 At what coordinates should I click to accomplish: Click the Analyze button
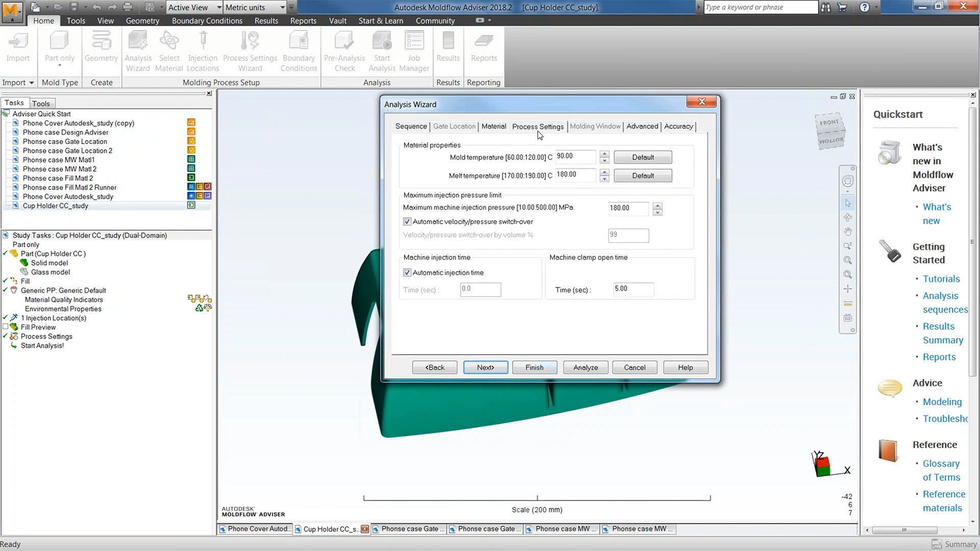[x=585, y=367]
